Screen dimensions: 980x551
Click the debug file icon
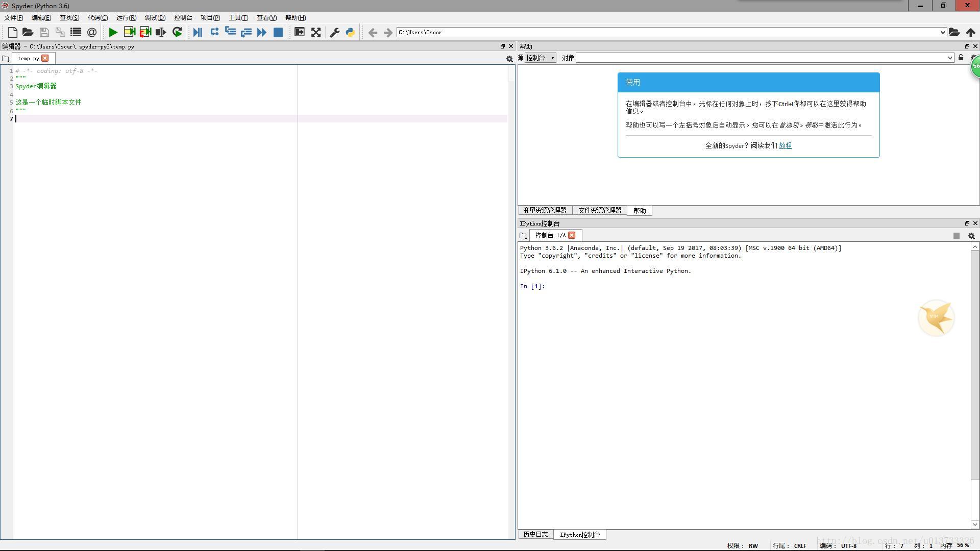coord(198,32)
